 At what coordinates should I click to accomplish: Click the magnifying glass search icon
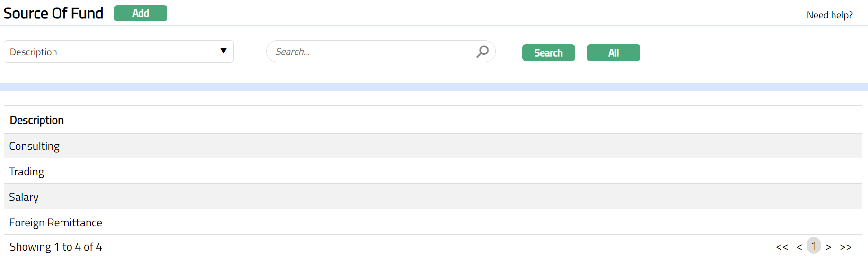(x=482, y=52)
